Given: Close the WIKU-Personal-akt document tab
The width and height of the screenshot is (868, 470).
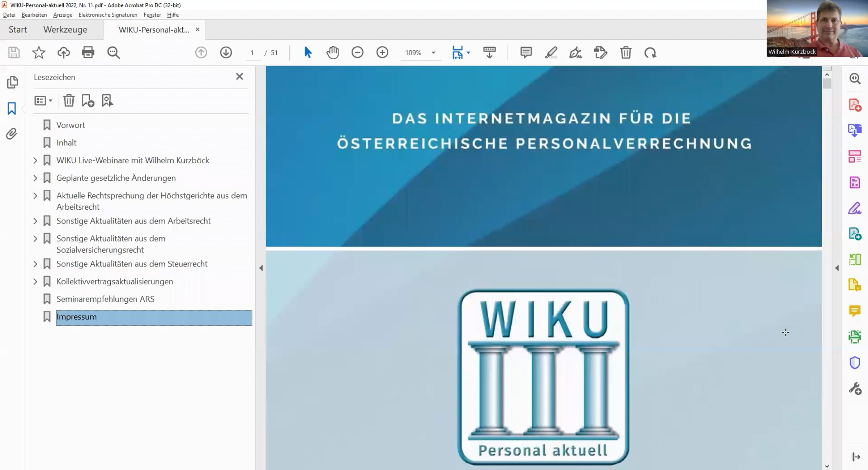Looking at the screenshot, I should click(197, 30).
